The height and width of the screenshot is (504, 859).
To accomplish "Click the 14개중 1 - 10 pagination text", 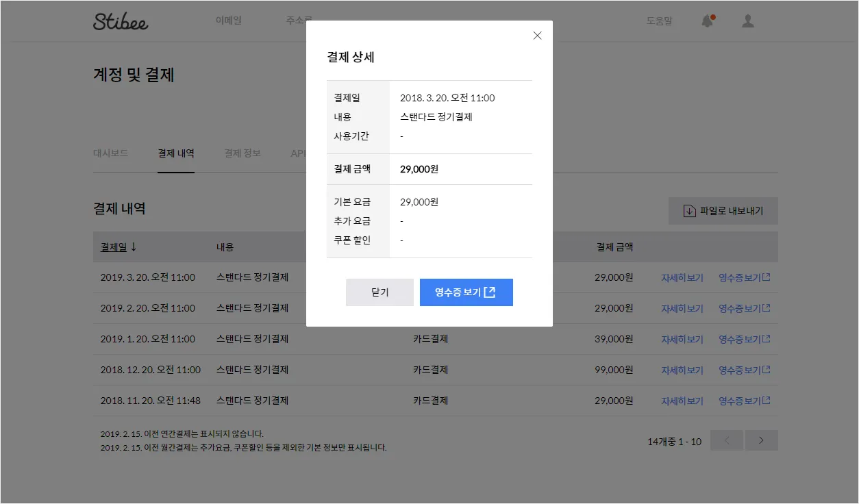I will point(675,442).
